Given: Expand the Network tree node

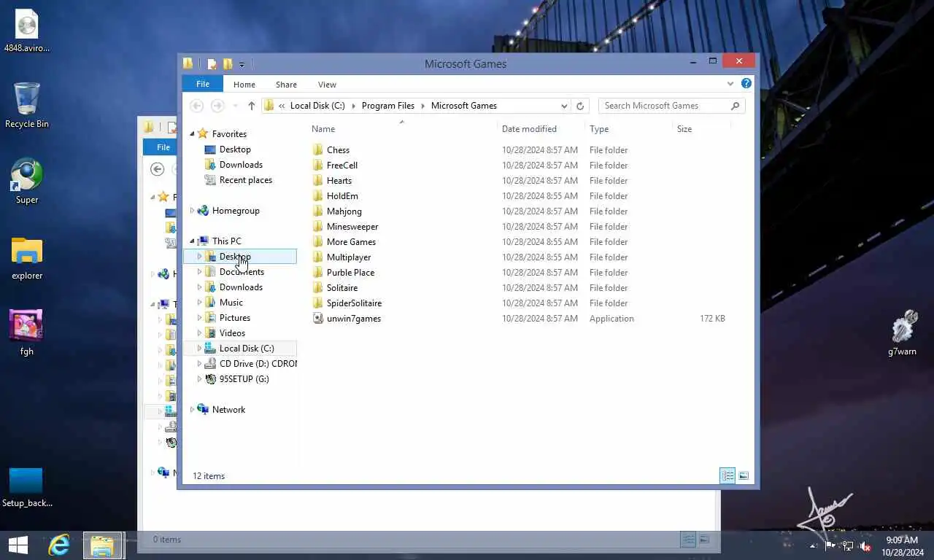Looking at the screenshot, I should click(192, 410).
